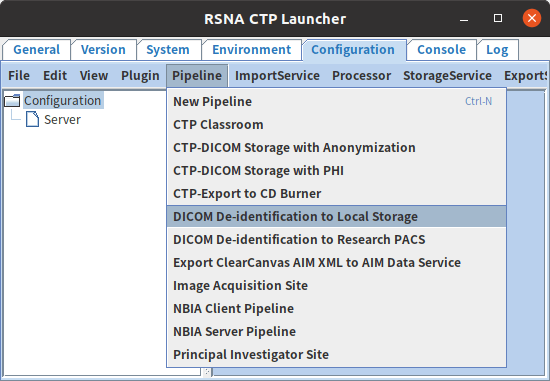
Task: Select Export ClearCanvas AIM XML to AIM Data Service
Action: click(x=336, y=262)
